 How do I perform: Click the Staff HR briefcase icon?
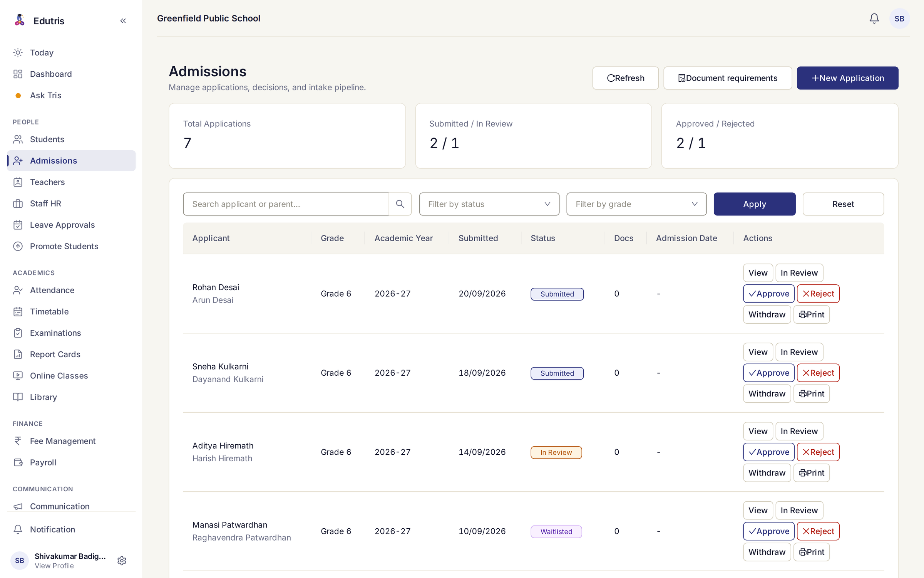click(x=18, y=203)
